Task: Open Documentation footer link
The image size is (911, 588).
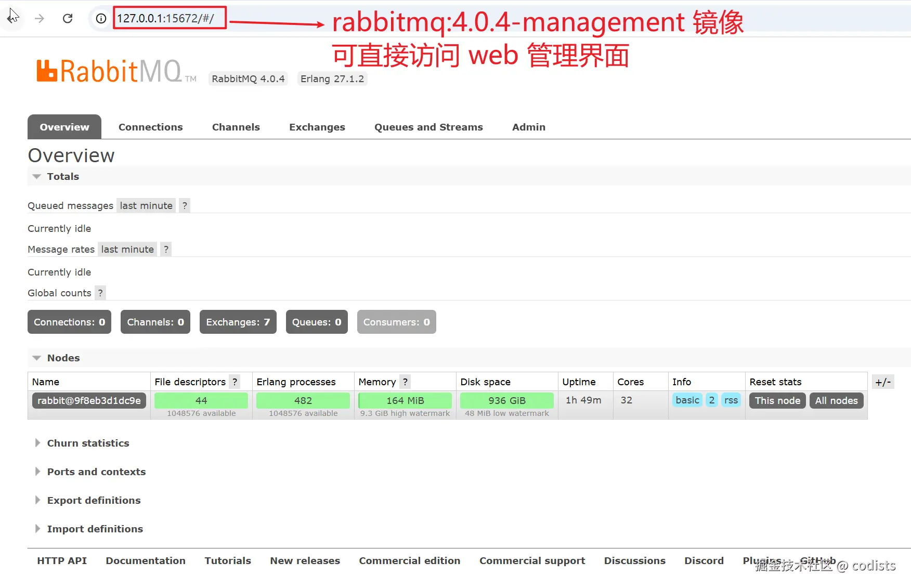Action: point(146,561)
